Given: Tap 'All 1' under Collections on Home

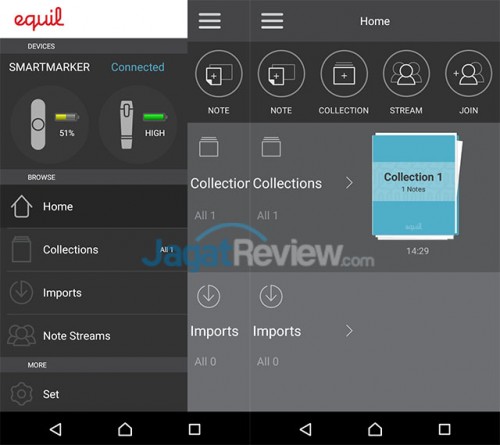Looking at the screenshot, I should click(267, 215).
